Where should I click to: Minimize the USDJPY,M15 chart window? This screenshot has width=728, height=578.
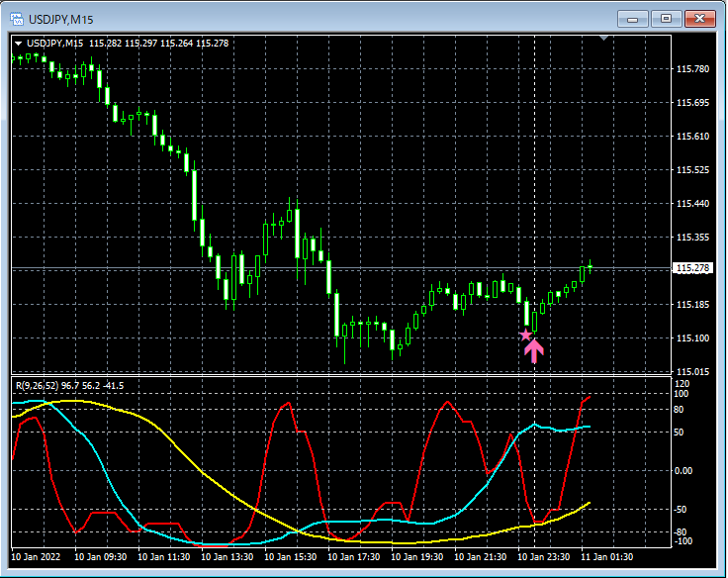pos(632,19)
